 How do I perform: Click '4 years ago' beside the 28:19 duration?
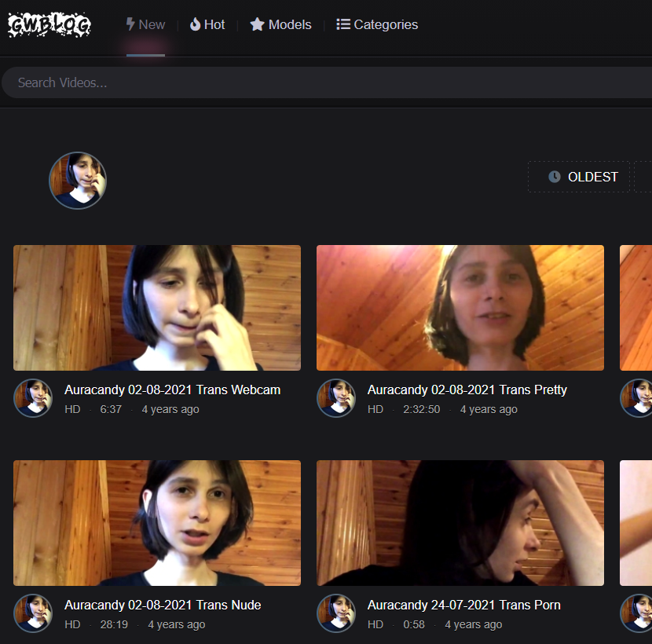177,624
